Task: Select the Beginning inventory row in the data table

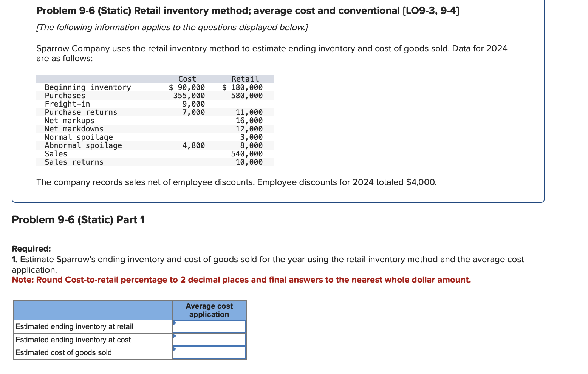Action: point(88,87)
